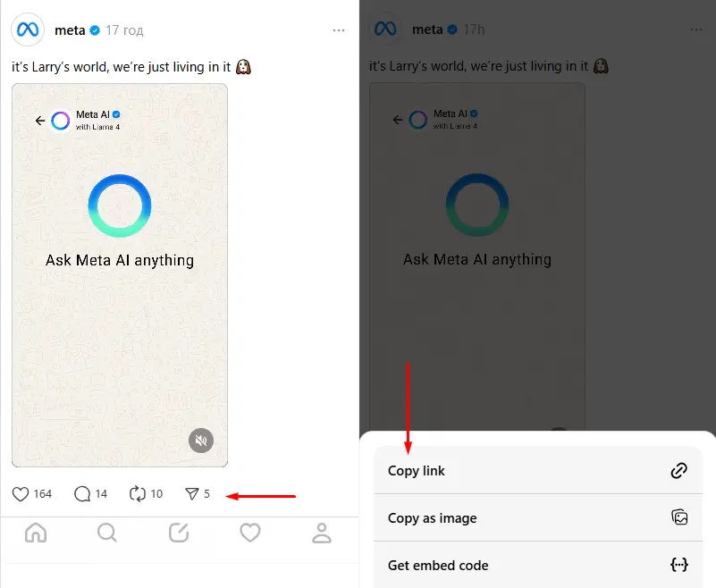Go to Home in bottom navigation

coord(36,533)
